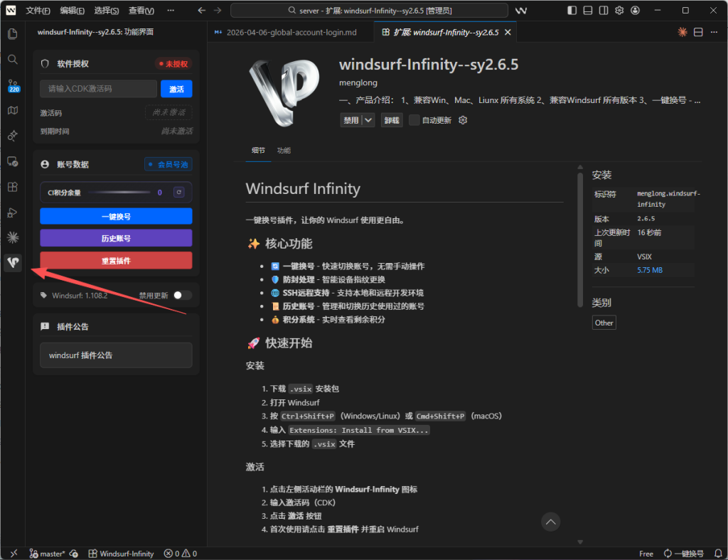
Task: Open the starburst icon in activity bar
Action: (13, 237)
